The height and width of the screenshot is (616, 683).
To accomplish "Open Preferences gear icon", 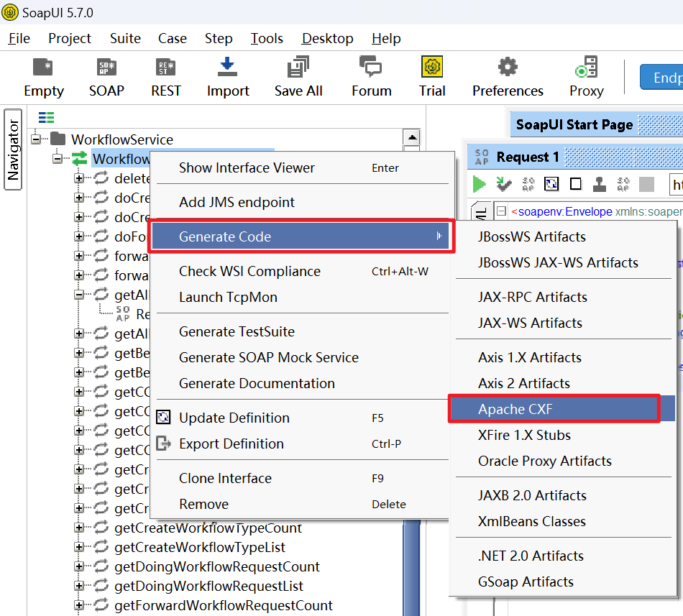I will point(508,67).
